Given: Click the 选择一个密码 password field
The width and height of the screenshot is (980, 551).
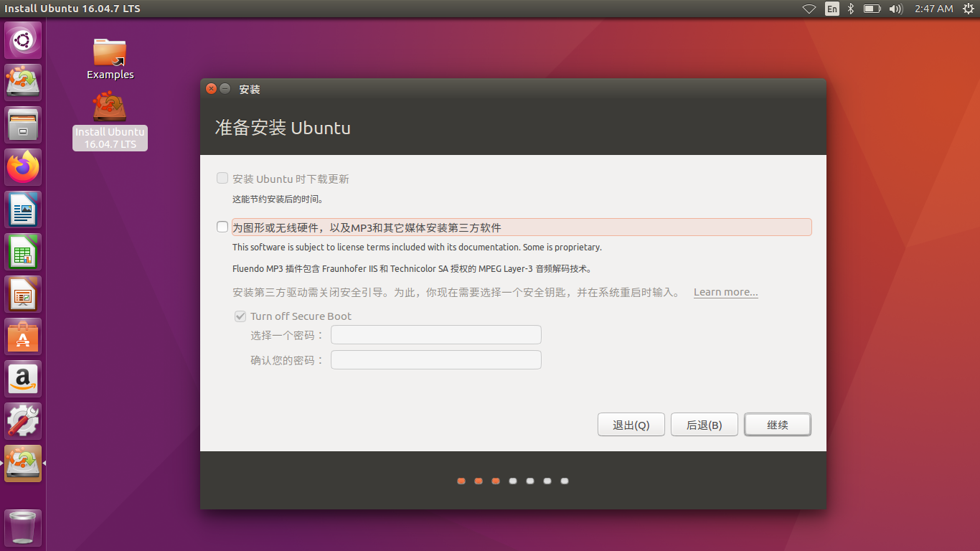Looking at the screenshot, I should pos(435,335).
